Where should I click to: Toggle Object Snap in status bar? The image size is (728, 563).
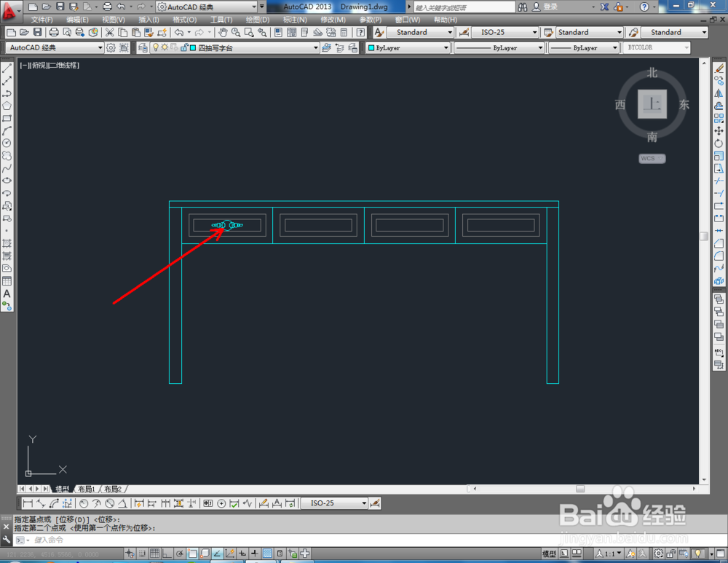pyautogui.click(x=192, y=554)
